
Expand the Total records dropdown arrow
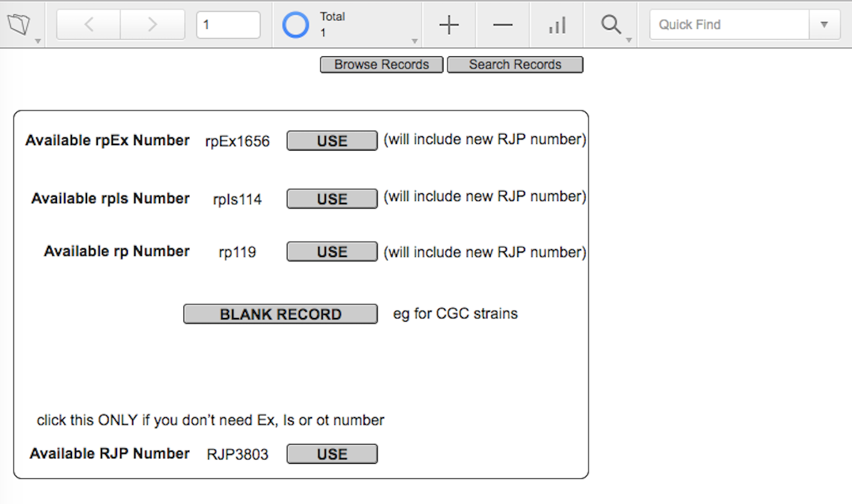click(x=414, y=41)
